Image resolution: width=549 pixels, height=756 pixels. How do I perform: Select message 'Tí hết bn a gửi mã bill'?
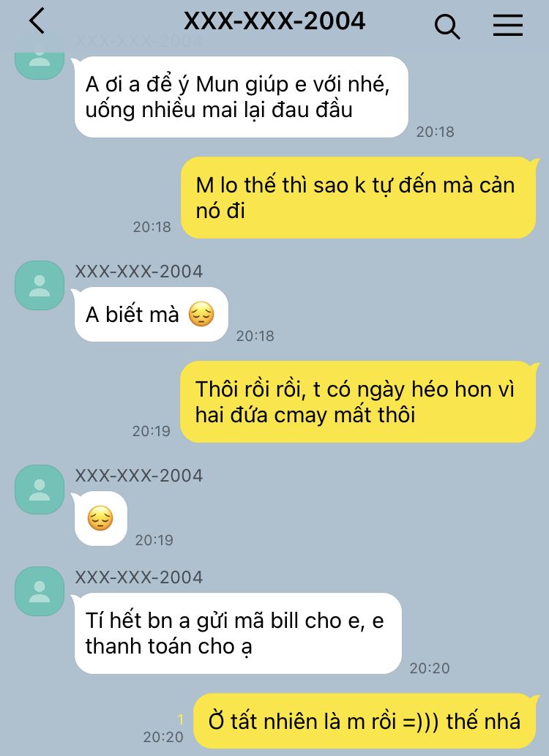[x=238, y=634]
